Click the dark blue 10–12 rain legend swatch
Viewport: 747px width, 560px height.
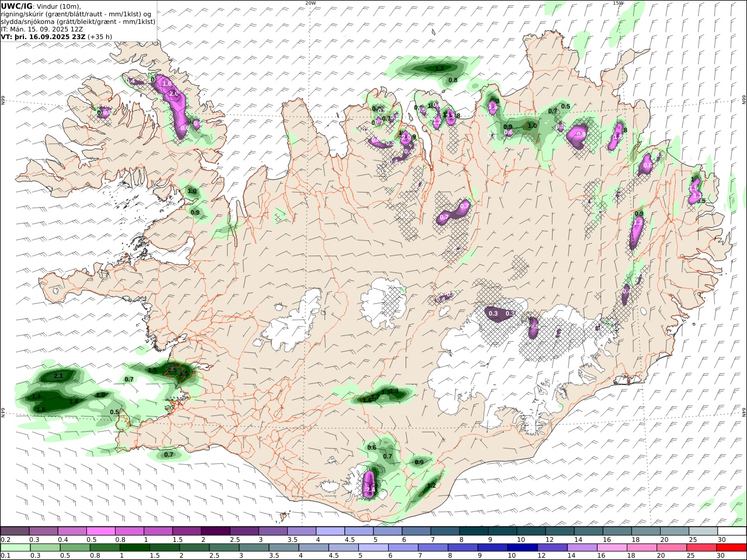pyautogui.click(x=522, y=548)
